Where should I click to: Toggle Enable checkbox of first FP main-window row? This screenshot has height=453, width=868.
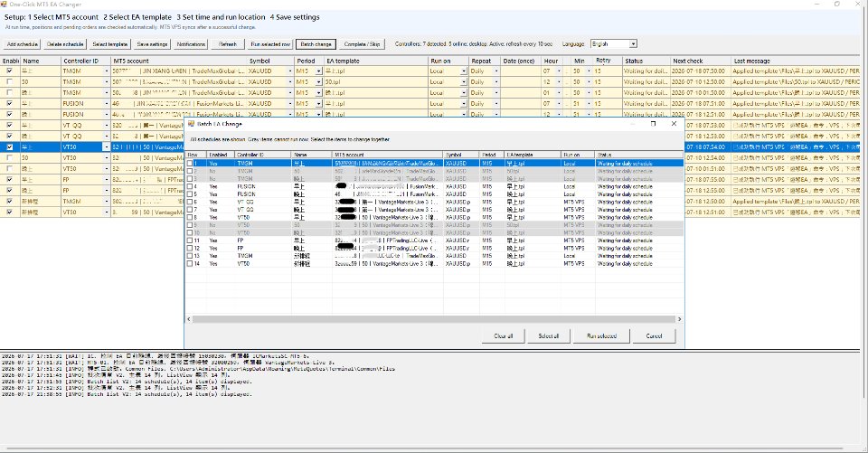(9, 180)
